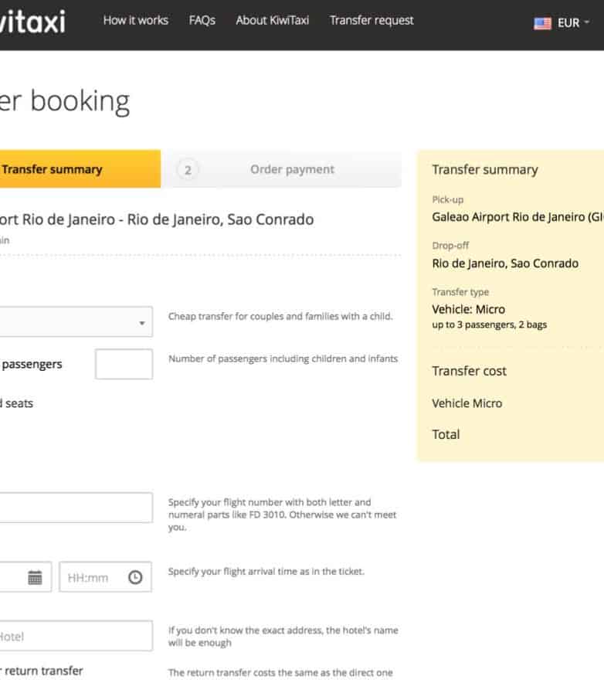Toggle the return transfer option label

42,671
